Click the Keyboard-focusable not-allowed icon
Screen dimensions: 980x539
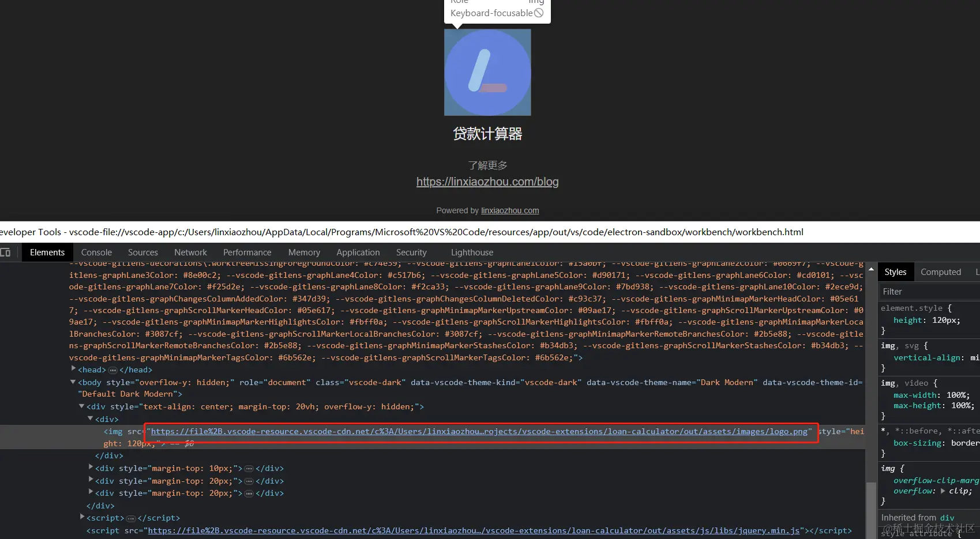click(x=539, y=13)
